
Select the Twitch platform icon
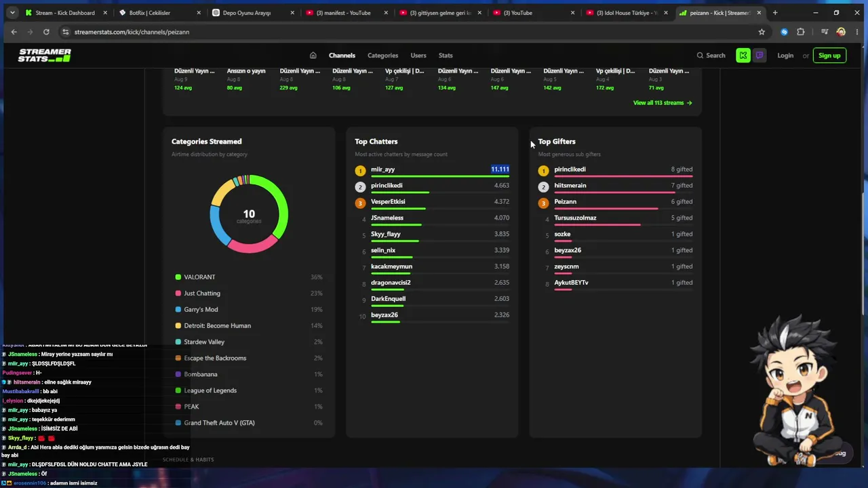(x=759, y=56)
